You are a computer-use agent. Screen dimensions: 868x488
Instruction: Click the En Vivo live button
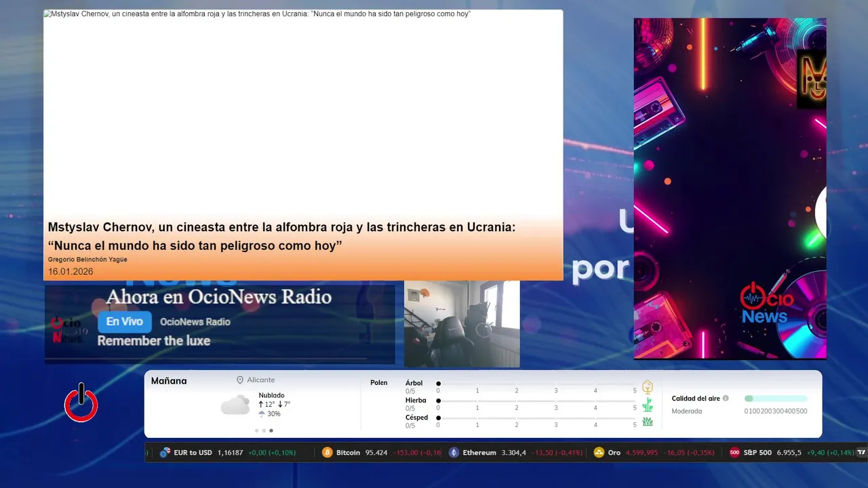(x=125, y=322)
